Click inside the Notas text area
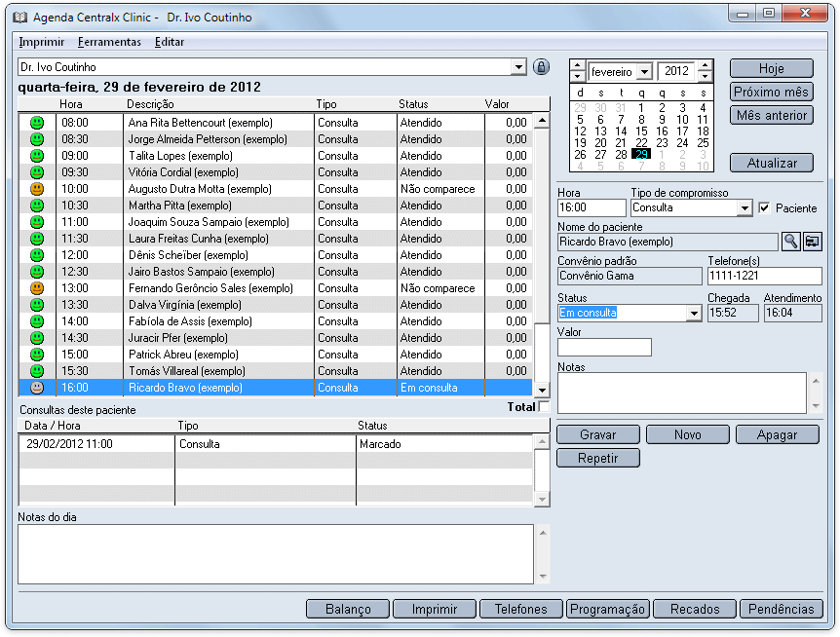 pyautogui.click(x=681, y=393)
